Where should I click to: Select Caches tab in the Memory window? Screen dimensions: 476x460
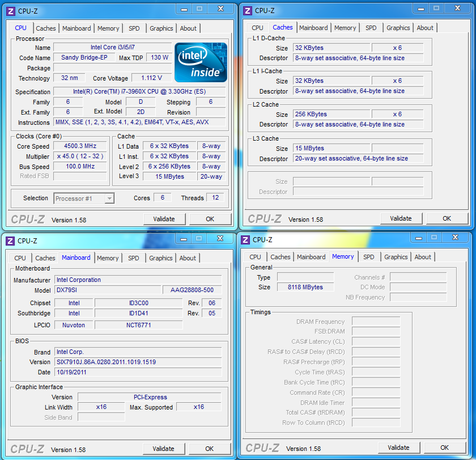pyautogui.click(x=280, y=257)
